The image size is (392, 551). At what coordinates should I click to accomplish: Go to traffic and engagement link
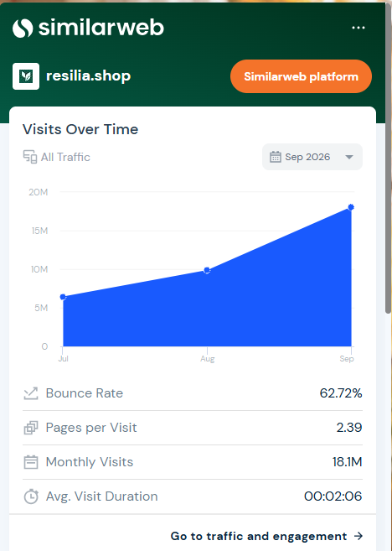pos(259,536)
